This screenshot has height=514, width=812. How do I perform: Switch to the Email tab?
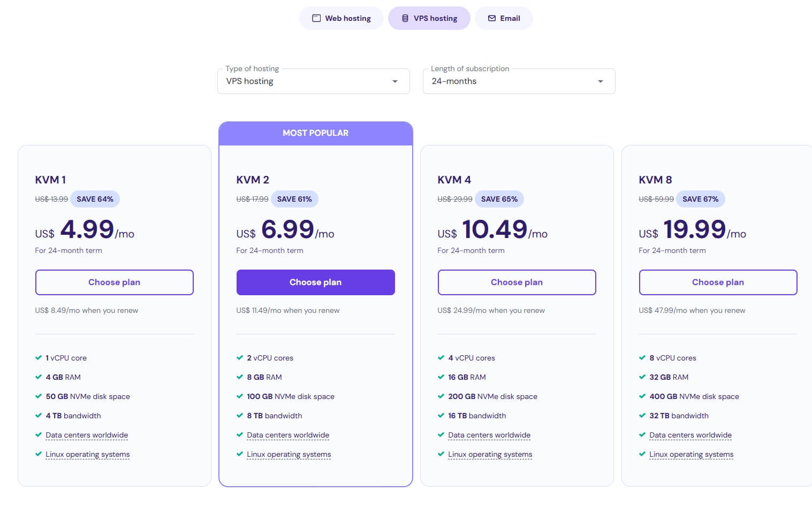point(504,18)
